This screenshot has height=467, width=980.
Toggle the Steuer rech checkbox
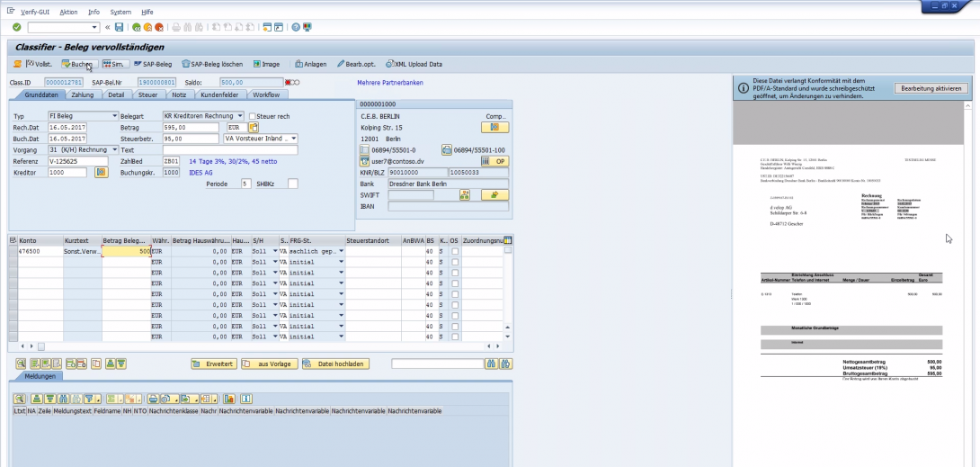tap(253, 116)
